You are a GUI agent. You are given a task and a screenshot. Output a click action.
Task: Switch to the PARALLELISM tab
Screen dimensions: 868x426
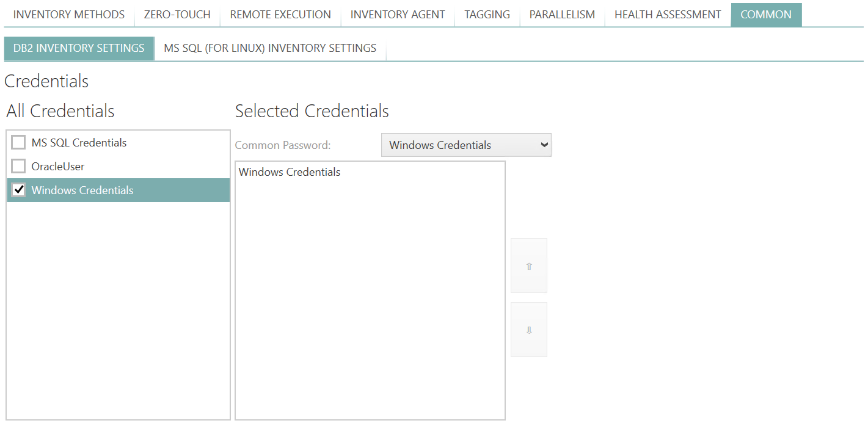[x=561, y=14]
